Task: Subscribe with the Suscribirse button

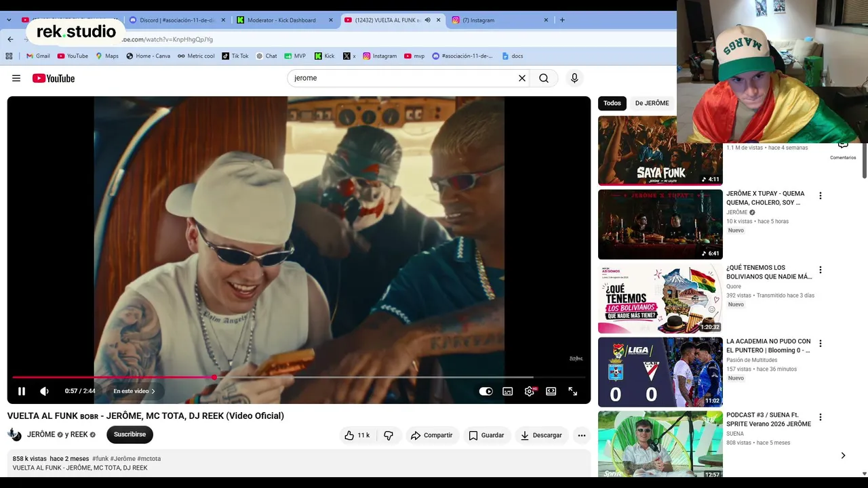Action: (x=130, y=434)
